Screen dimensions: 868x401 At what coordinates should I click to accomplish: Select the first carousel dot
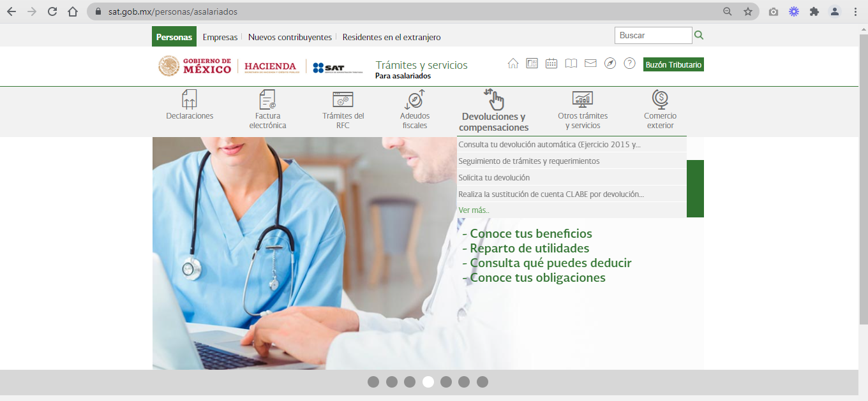(373, 382)
